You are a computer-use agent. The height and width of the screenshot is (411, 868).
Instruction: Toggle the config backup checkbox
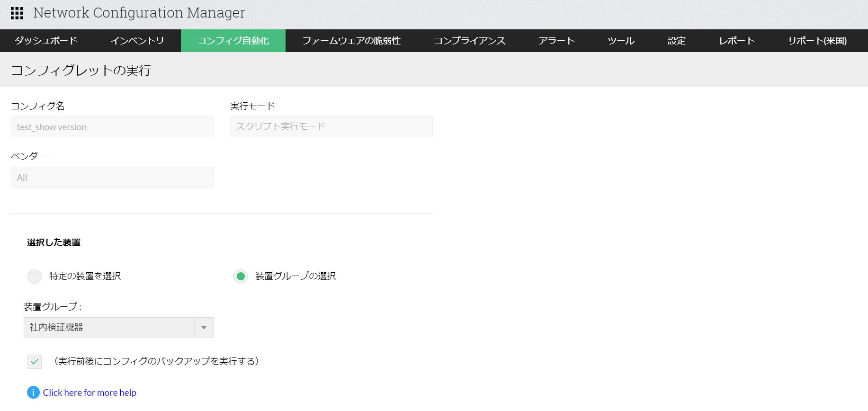point(35,362)
